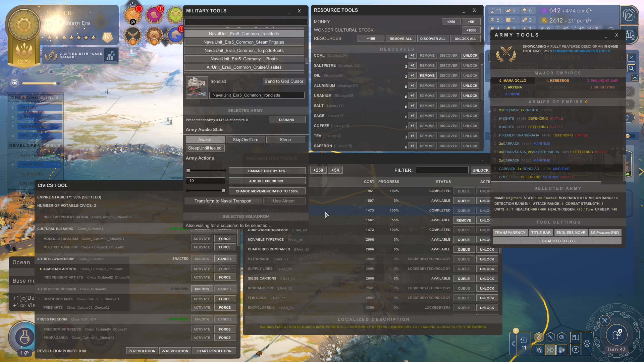Click the hexagon tiles overlay icon

click(x=550, y=350)
